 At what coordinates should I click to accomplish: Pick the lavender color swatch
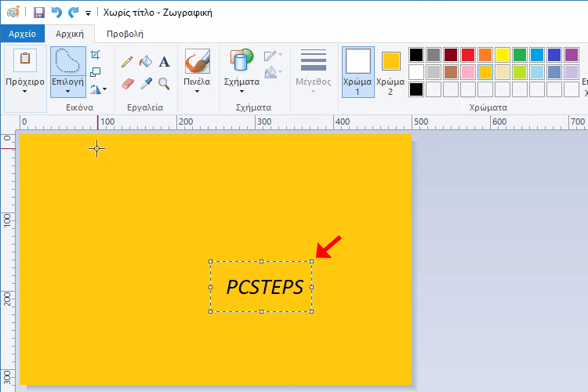tap(572, 72)
